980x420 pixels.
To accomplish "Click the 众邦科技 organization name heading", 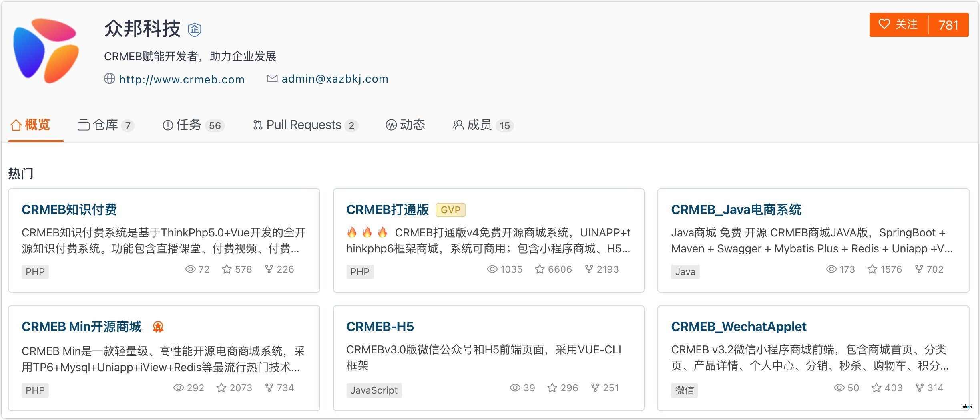I will (143, 29).
